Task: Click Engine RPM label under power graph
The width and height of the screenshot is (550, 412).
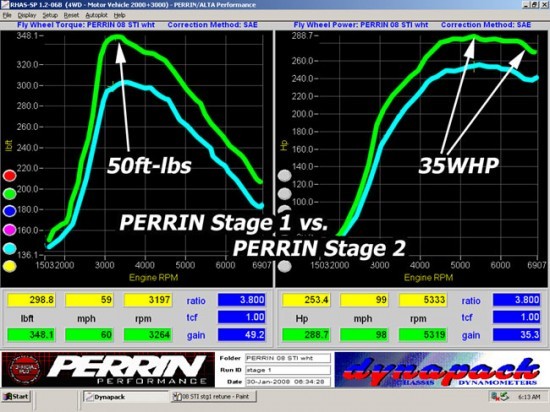Action: coord(428,278)
